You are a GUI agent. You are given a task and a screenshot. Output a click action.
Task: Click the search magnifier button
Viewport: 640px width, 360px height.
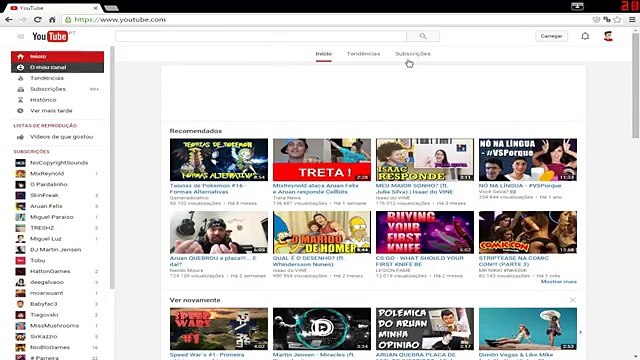[x=423, y=36]
